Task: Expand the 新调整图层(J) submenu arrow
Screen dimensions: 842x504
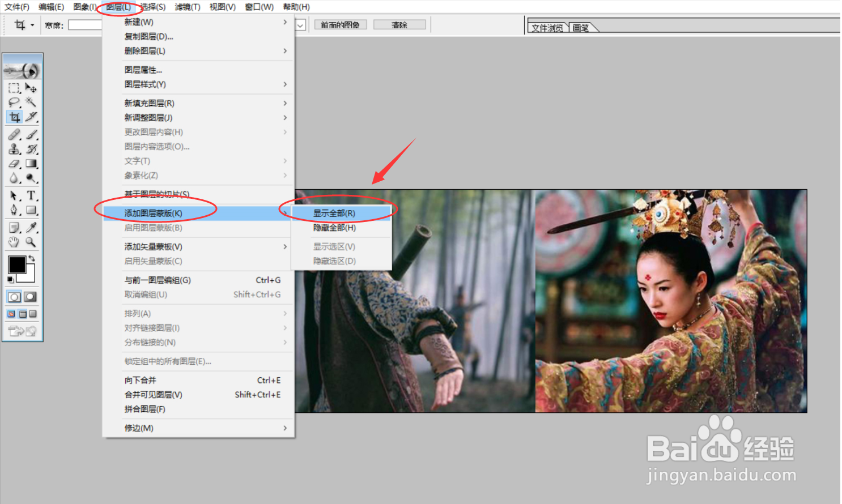Action: (285, 118)
